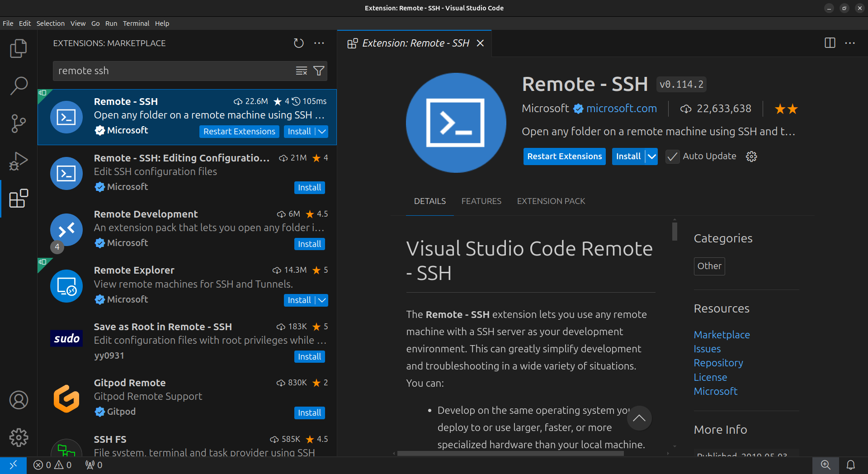The image size is (868, 474).
Task: Expand Install dropdown for Remote Explorer
Action: pyautogui.click(x=322, y=300)
